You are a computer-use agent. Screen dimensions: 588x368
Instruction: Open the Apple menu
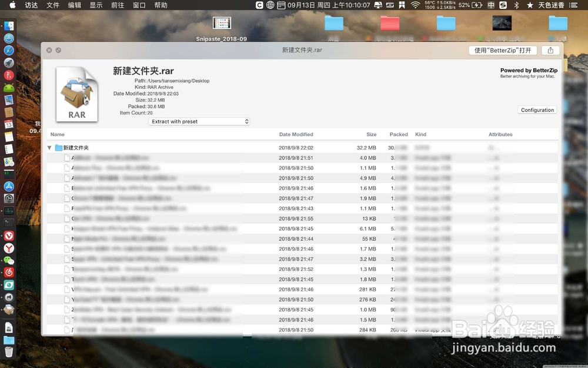click(x=12, y=5)
